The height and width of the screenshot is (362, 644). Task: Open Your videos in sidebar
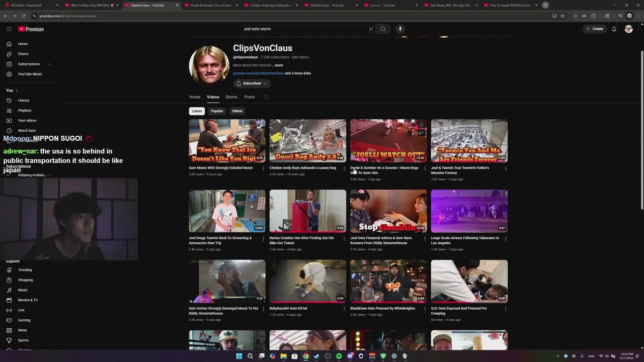pos(28,120)
